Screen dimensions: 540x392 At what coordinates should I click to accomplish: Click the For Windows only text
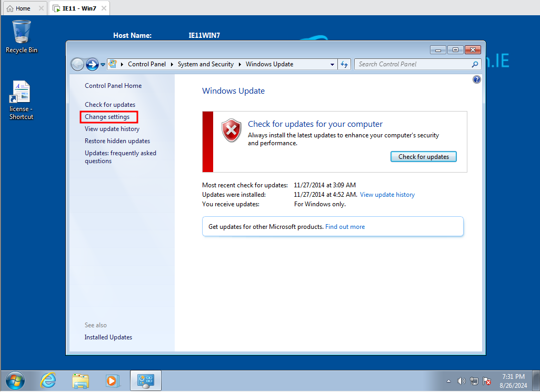319,204
